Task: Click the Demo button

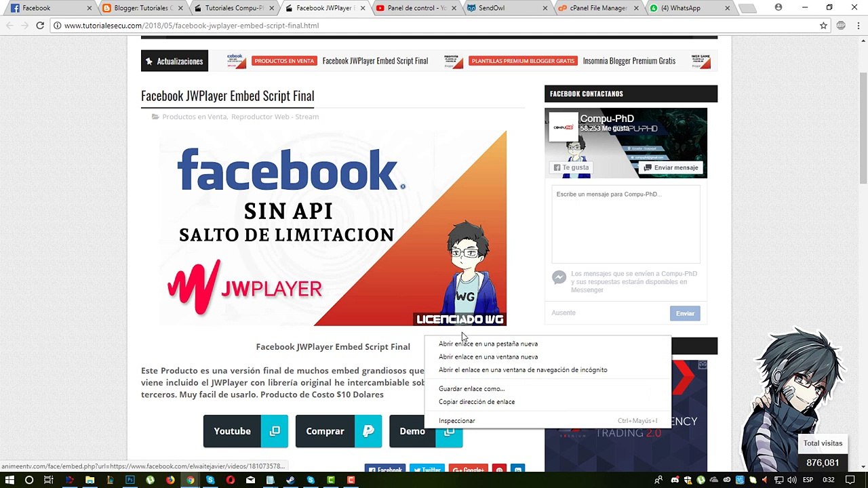Action: click(426, 431)
